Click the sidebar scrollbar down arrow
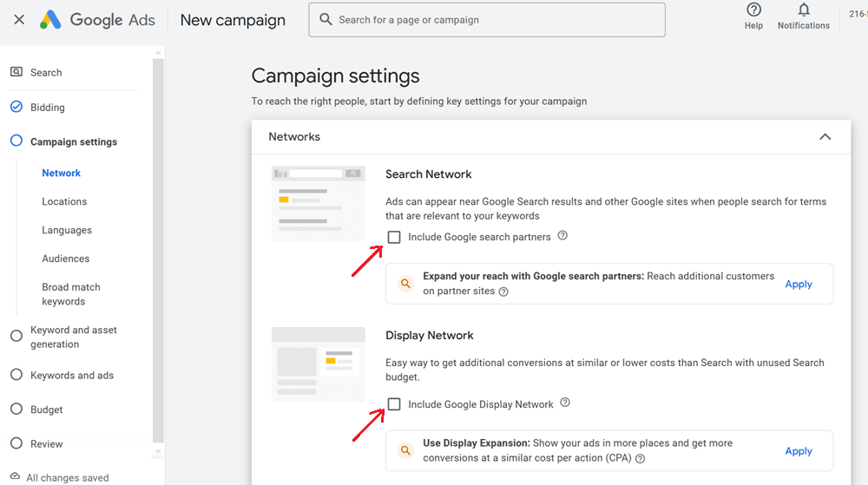 (158, 453)
